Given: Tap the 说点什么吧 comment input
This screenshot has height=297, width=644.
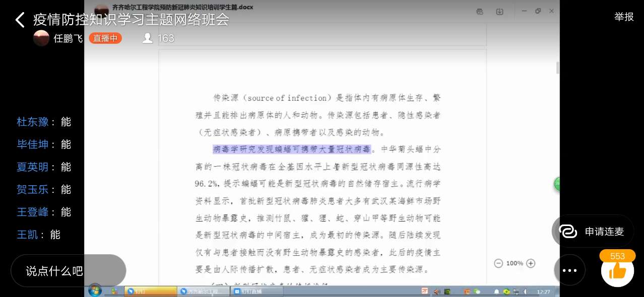Looking at the screenshot, I should tap(68, 271).
